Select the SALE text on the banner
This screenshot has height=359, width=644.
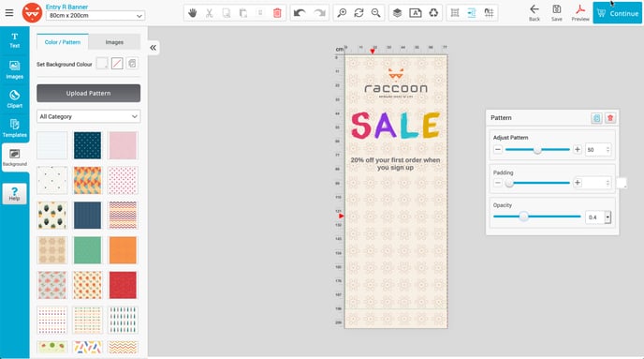click(395, 126)
